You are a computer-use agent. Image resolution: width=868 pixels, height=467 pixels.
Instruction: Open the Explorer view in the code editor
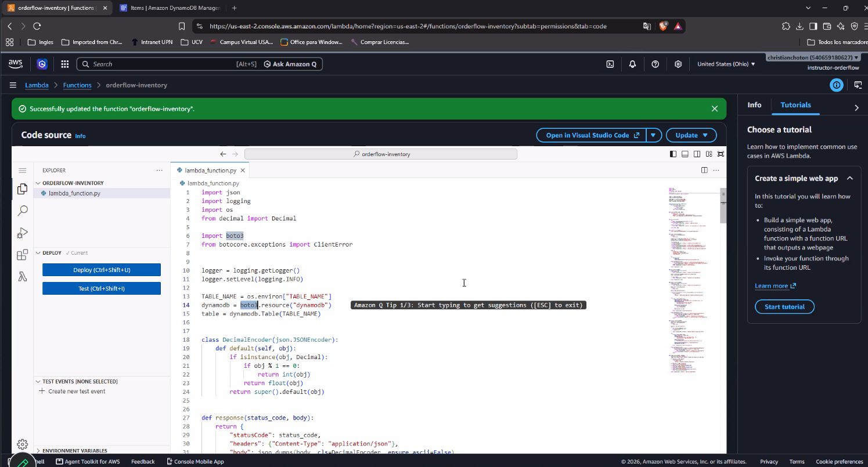23,189
